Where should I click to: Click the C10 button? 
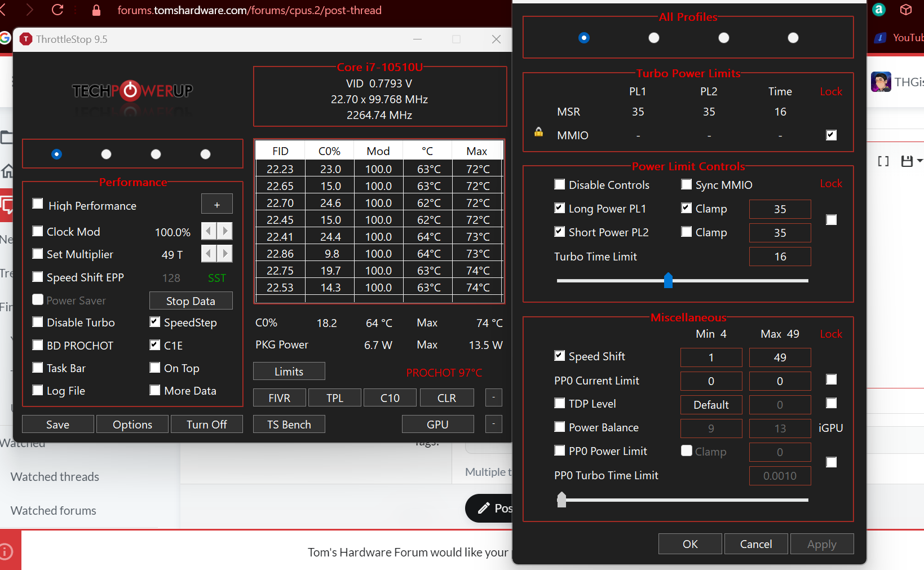(390, 398)
